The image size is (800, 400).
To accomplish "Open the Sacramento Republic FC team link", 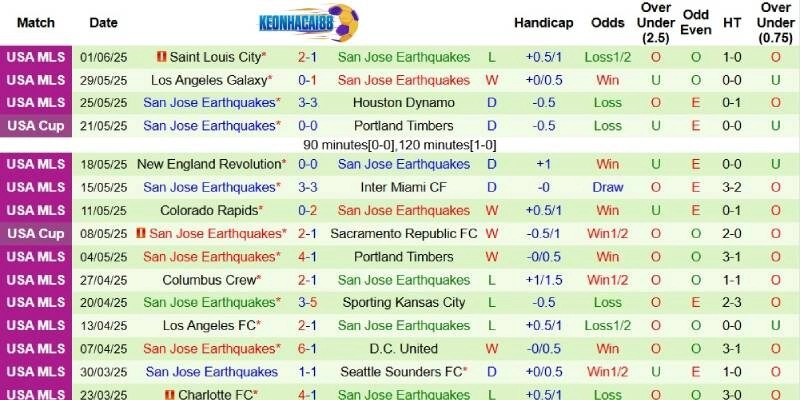I will point(403,233).
